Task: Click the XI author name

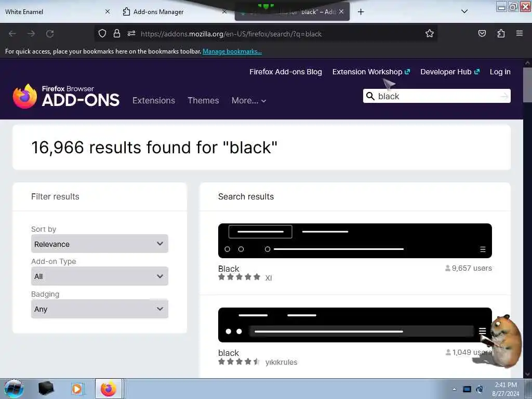Action: pos(269,278)
